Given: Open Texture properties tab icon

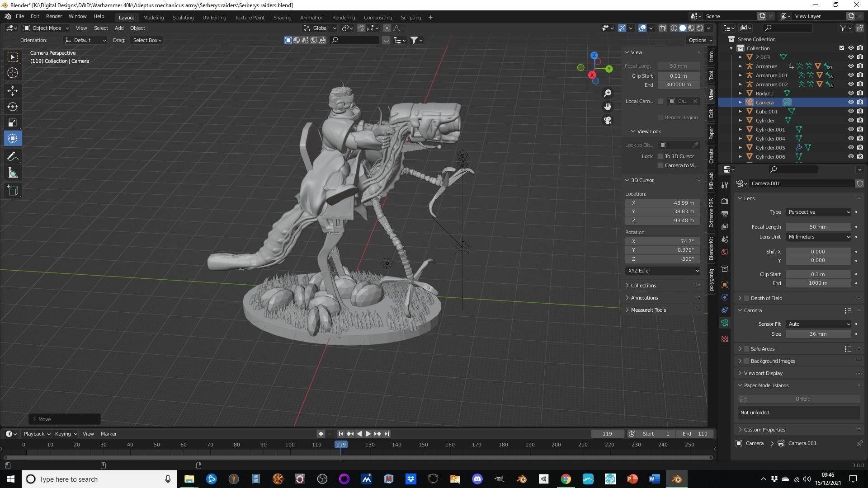Looking at the screenshot, I should point(725,339).
